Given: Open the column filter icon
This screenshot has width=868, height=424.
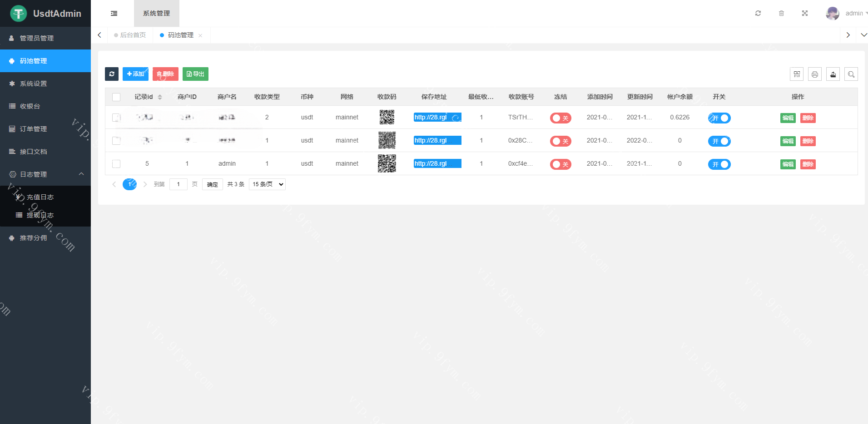Looking at the screenshot, I should click(797, 74).
